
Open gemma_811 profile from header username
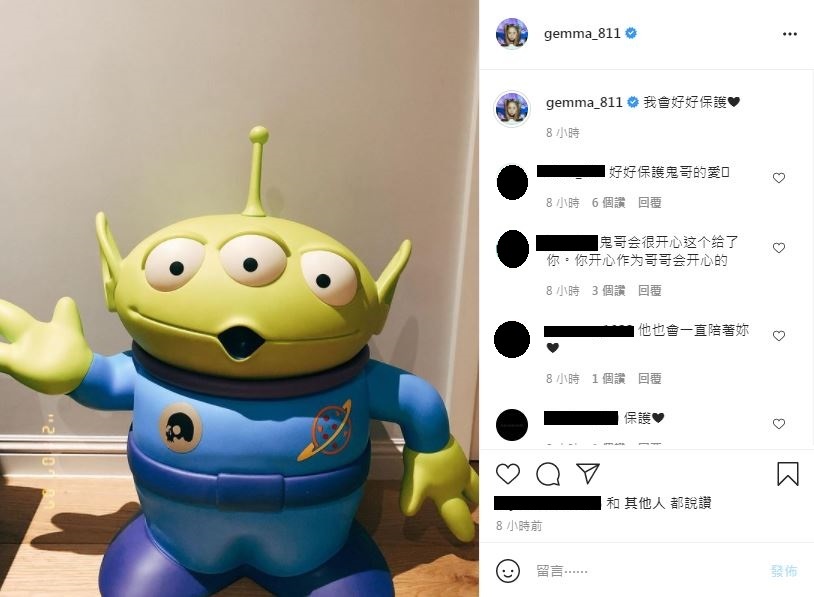(582, 34)
